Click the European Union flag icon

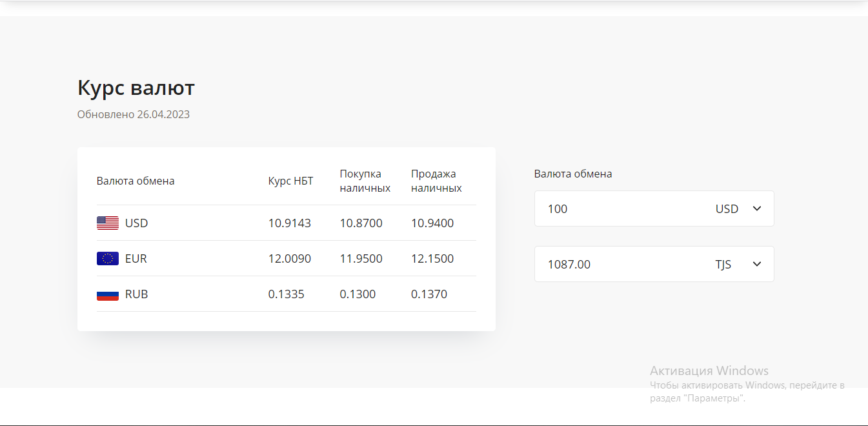tap(108, 259)
